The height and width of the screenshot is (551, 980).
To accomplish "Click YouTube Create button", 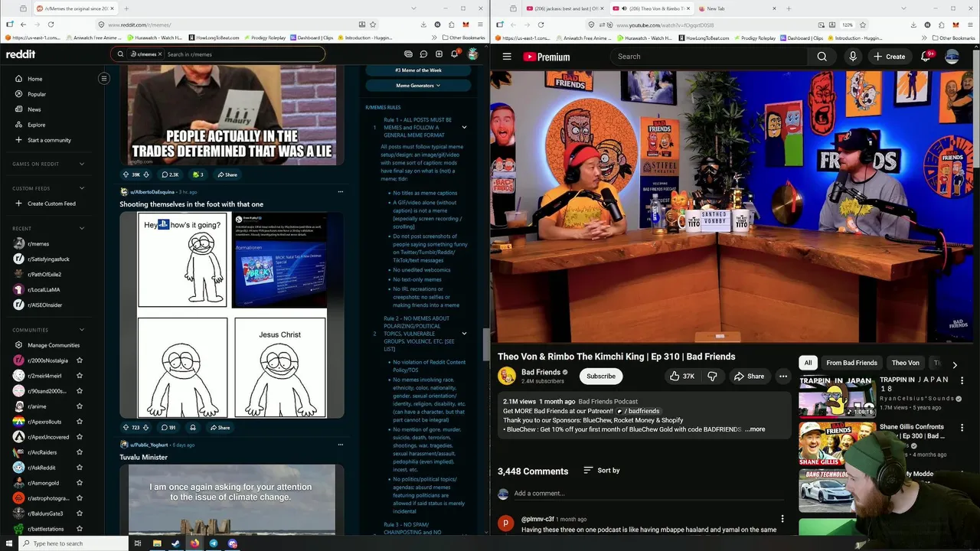I will [x=890, y=57].
